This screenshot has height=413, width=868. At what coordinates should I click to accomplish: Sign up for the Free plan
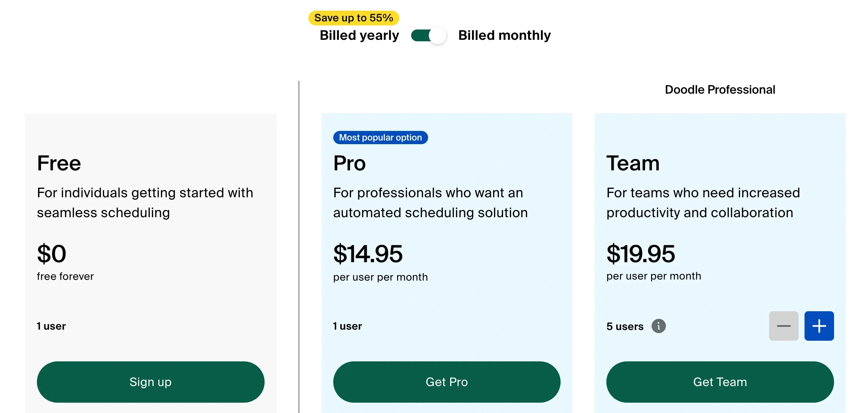point(151,382)
